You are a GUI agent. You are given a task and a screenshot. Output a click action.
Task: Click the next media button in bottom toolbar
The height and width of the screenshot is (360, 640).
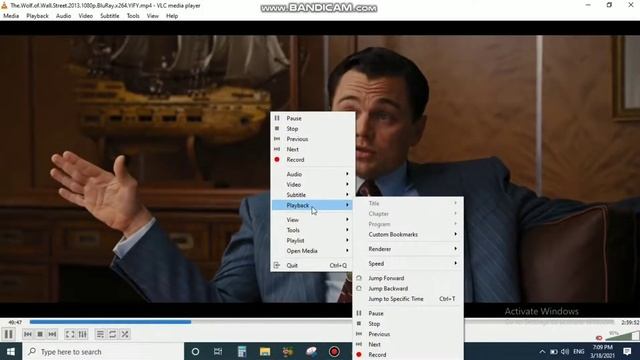pos(52,334)
